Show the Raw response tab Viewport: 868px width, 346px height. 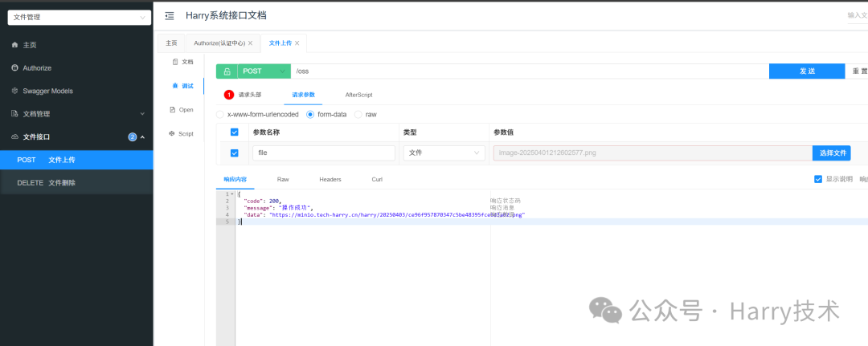(283, 180)
